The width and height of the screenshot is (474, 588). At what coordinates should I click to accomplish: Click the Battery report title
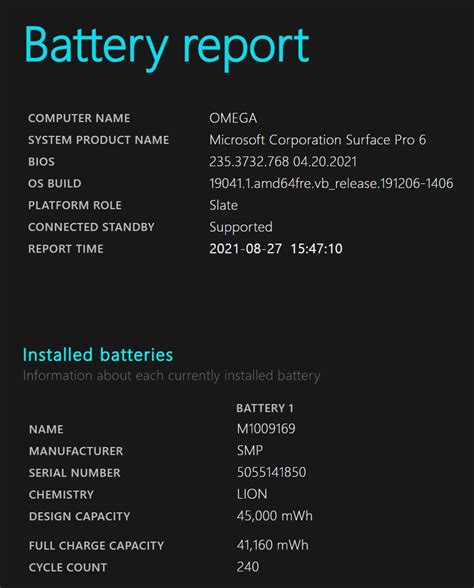pos(166,47)
